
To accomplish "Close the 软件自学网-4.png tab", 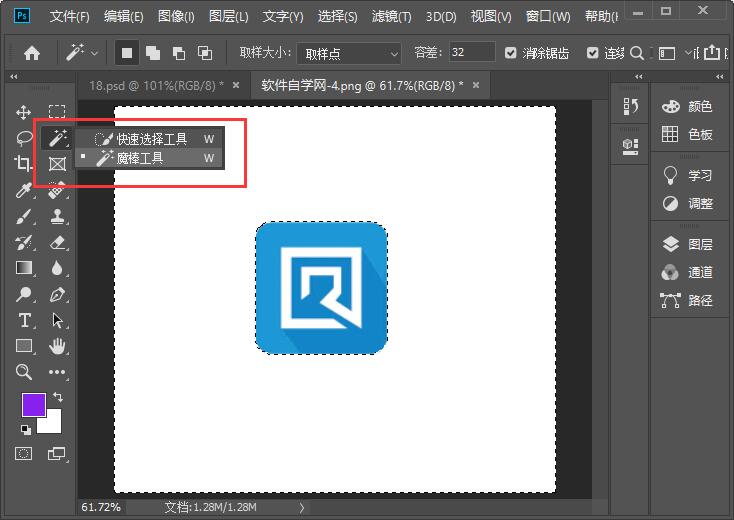I will (476, 85).
